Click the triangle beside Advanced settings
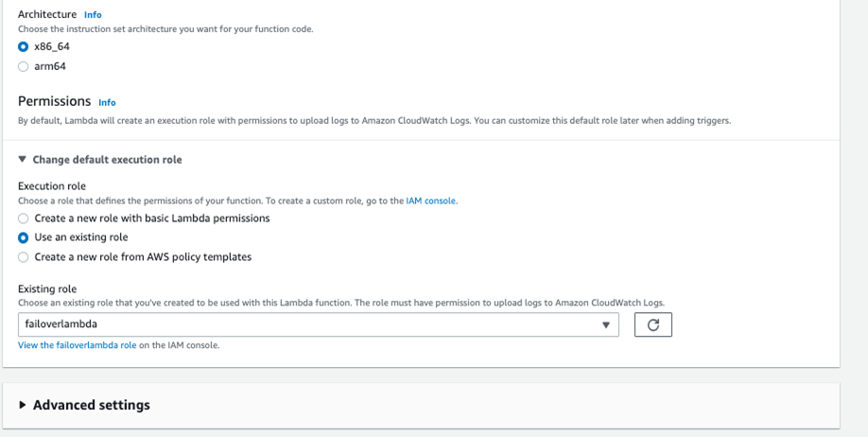This screenshot has height=437, width=868. point(23,405)
